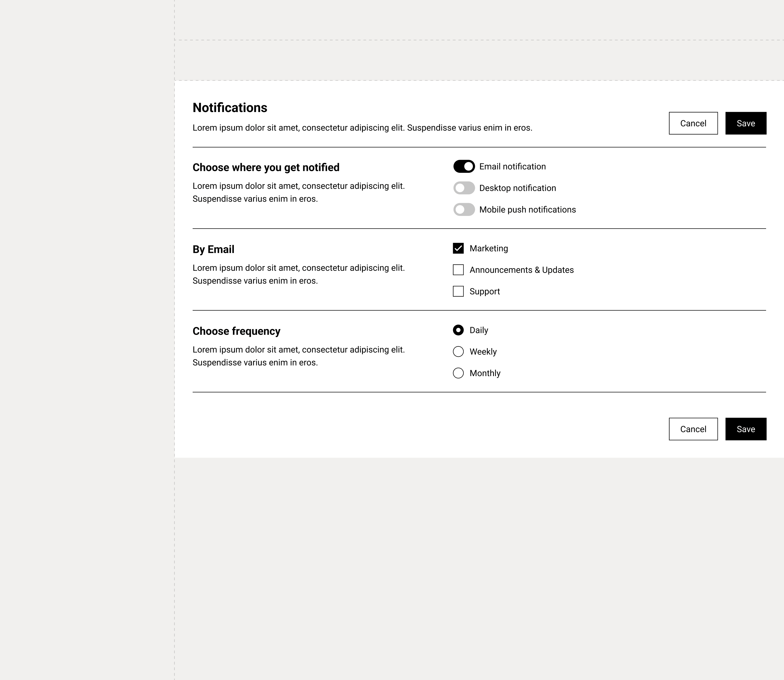
Task: Check the Support checkbox
Action: [458, 292]
